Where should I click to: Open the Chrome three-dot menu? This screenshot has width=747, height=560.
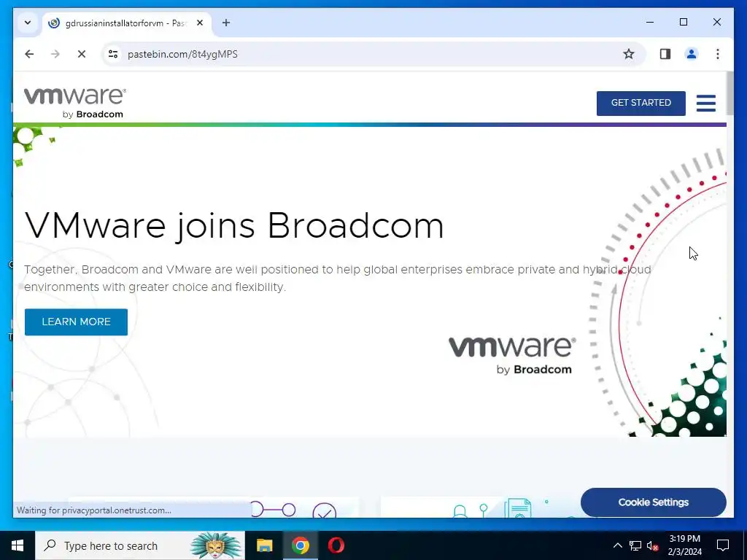pyautogui.click(x=718, y=54)
